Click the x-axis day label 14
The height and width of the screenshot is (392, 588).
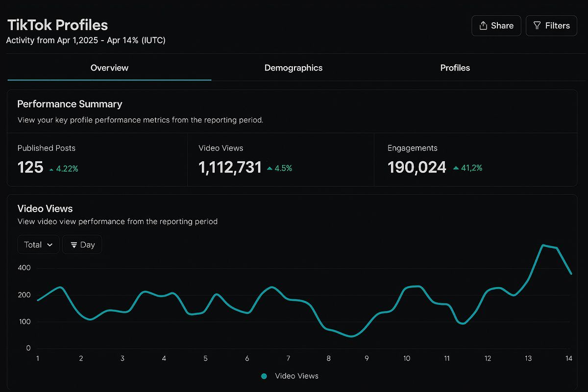tap(569, 358)
